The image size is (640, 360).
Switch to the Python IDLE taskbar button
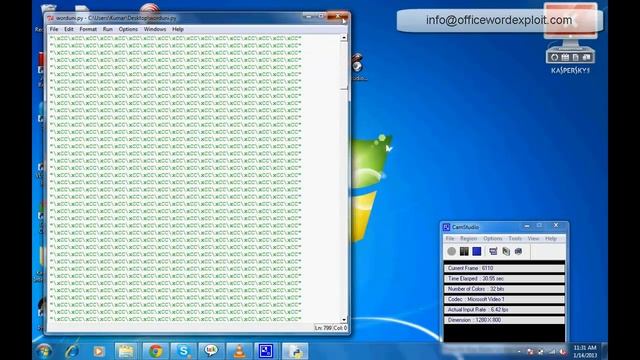tap(295, 351)
